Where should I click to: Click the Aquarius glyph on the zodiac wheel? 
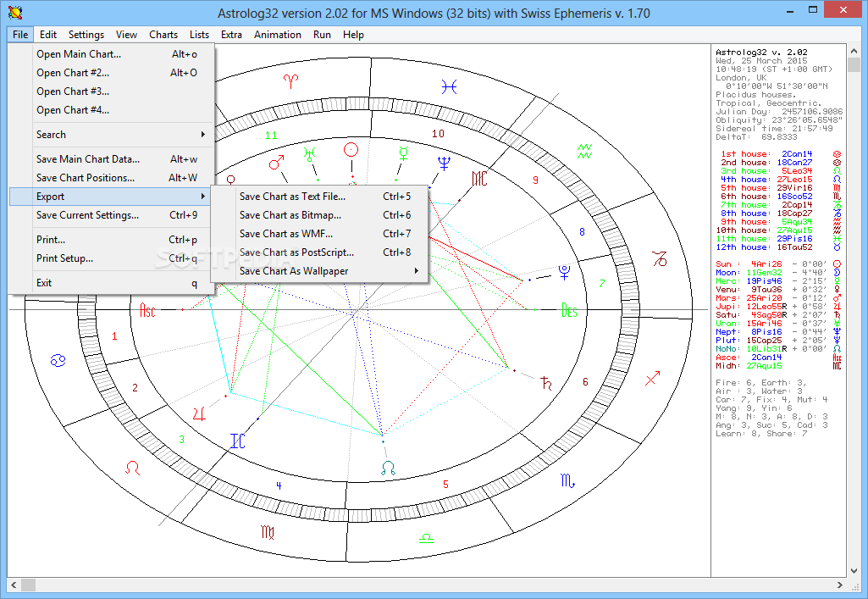click(585, 151)
